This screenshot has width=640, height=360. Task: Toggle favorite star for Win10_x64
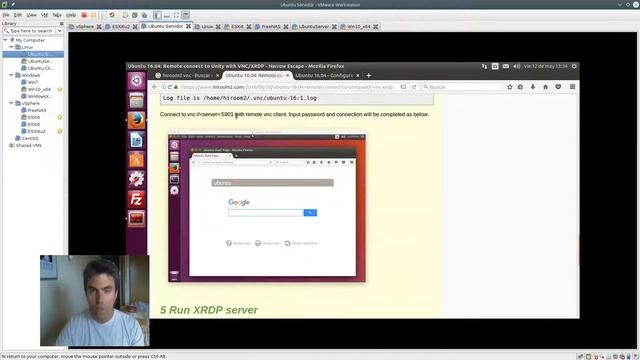click(x=60, y=89)
